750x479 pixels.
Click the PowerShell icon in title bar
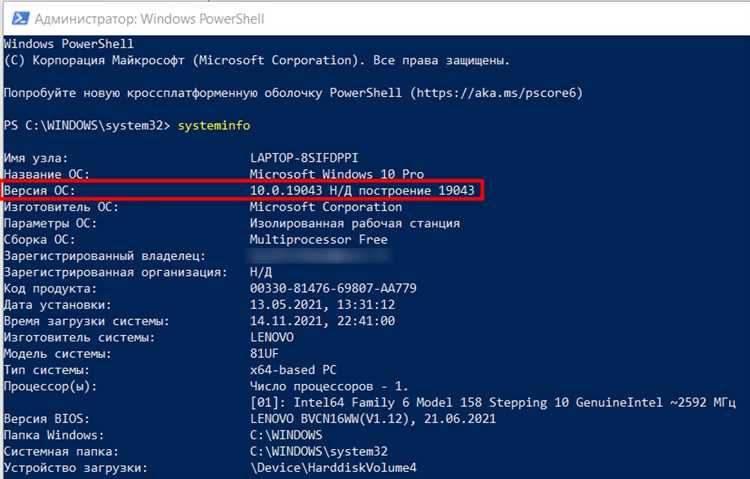(20, 19)
